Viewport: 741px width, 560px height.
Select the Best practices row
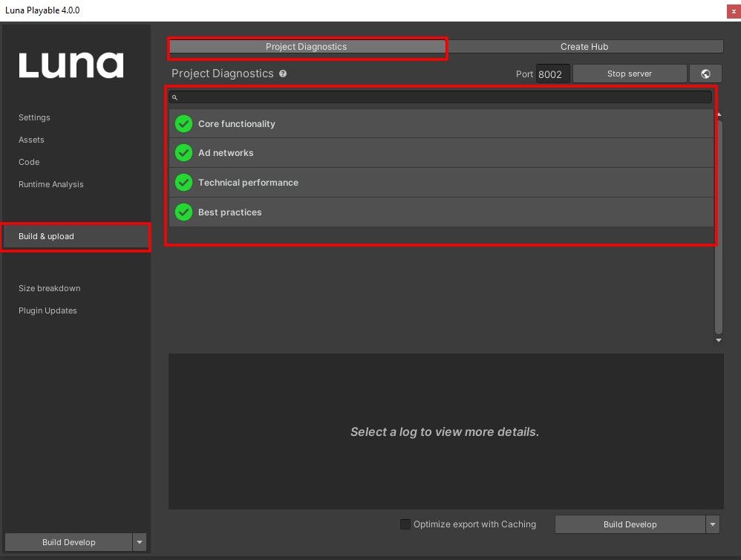coord(441,212)
